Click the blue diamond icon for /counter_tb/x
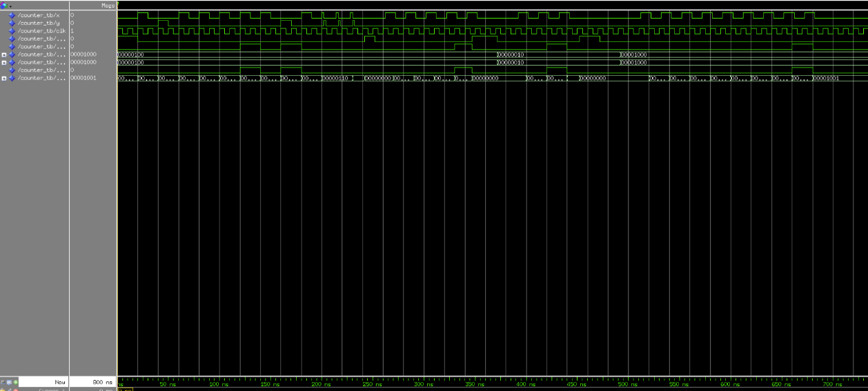The height and width of the screenshot is (391, 868). (12, 15)
